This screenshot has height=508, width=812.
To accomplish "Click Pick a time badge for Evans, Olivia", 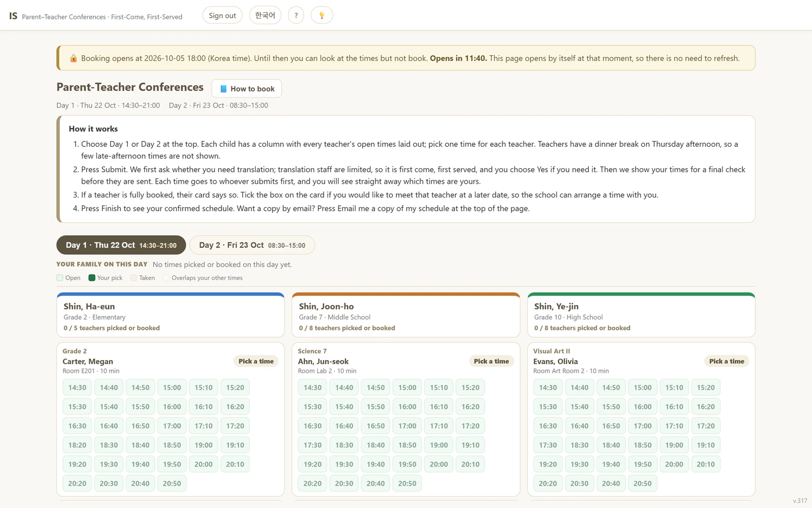I will click(x=727, y=361).
